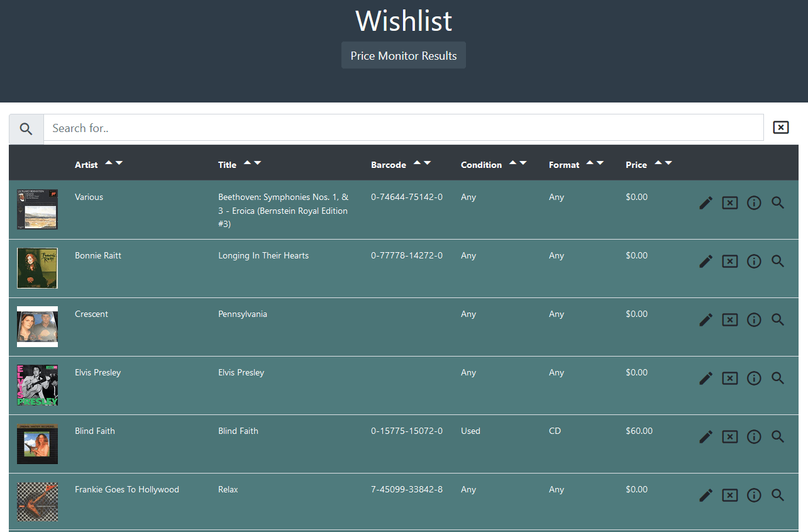Viewport: 808px width, 532px height.
Task: Sort Title column descending
Action: click(257, 163)
